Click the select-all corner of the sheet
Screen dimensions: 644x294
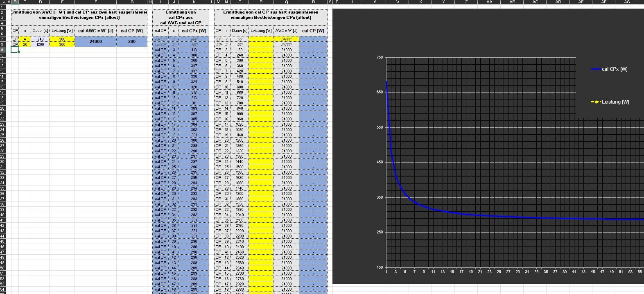point(2,2)
